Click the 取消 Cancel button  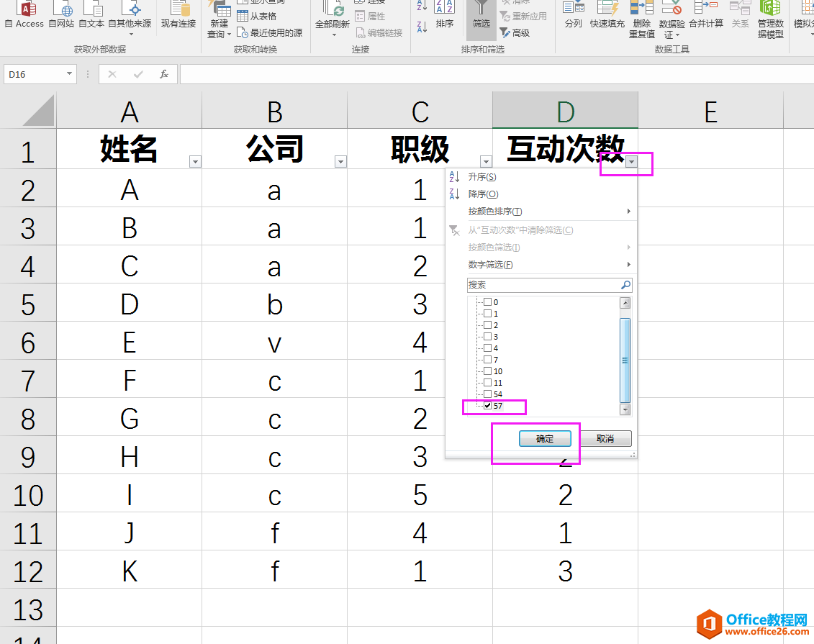click(605, 438)
